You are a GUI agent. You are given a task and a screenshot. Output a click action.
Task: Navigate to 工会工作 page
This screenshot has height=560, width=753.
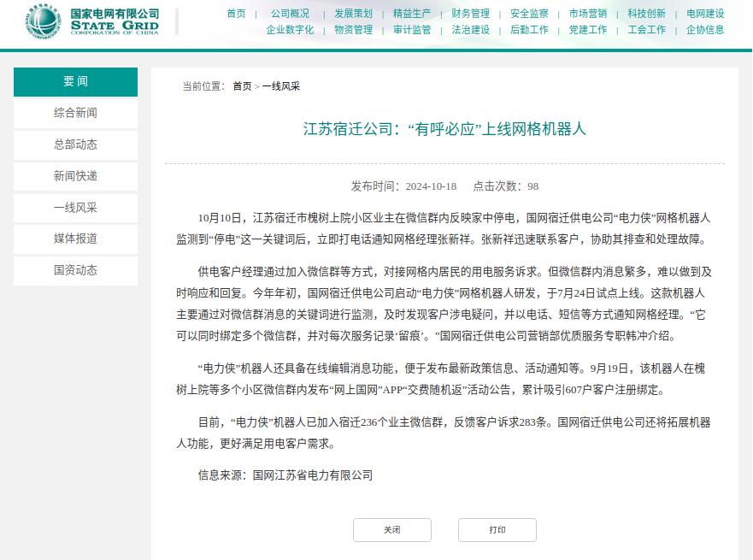tap(646, 30)
